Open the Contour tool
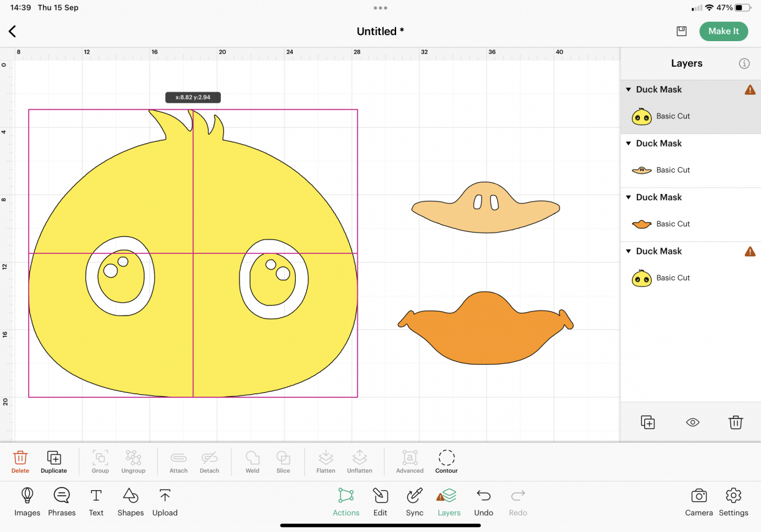Screen dimensions: 761x532 tap(447, 462)
